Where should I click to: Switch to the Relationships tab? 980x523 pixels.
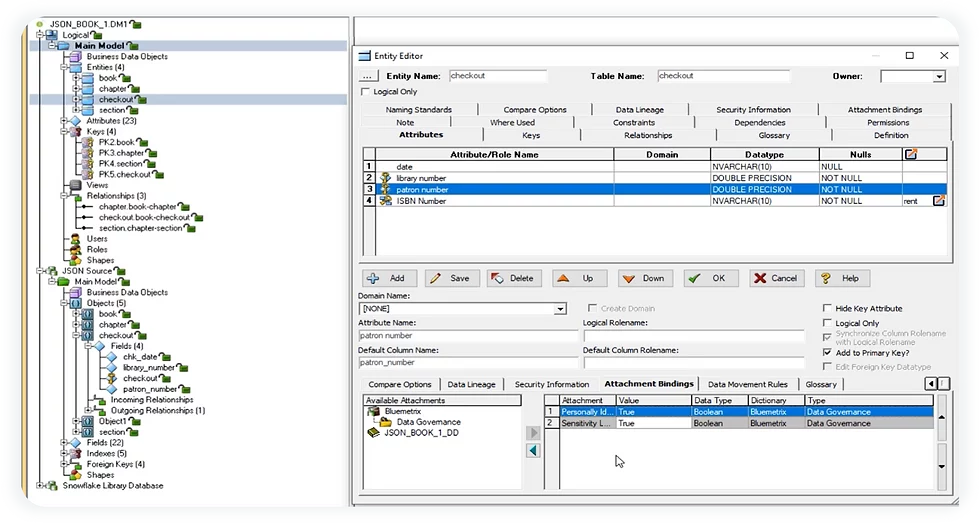pyautogui.click(x=648, y=135)
